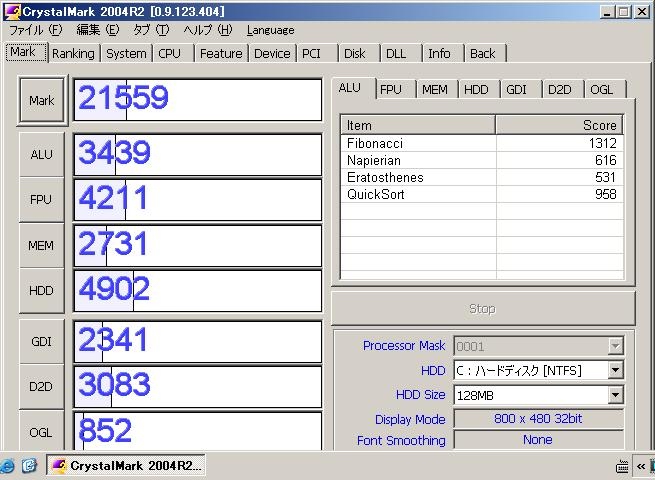Image resolution: width=655 pixels, height=480 pixels.
Task: Click second quick launch icon in taskbar
Action: [29, 465]
